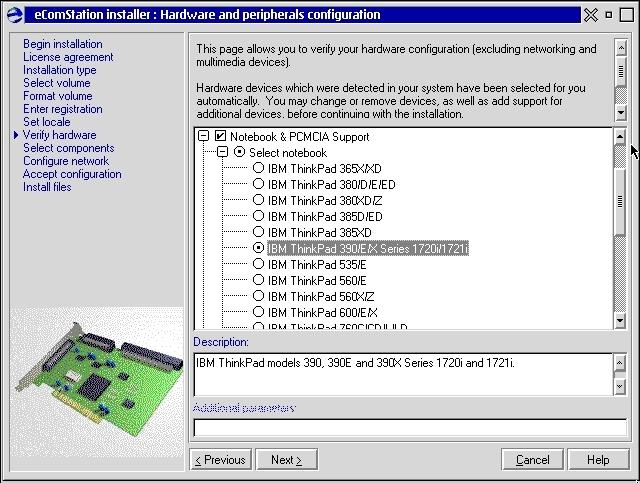Select the Verify hardware step
640x483 pixels.
click(60, 135)
